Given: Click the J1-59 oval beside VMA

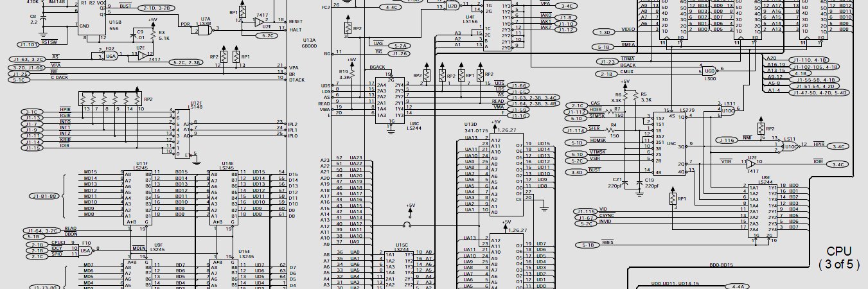Looking at the screenshot, I should coord(519,110).
